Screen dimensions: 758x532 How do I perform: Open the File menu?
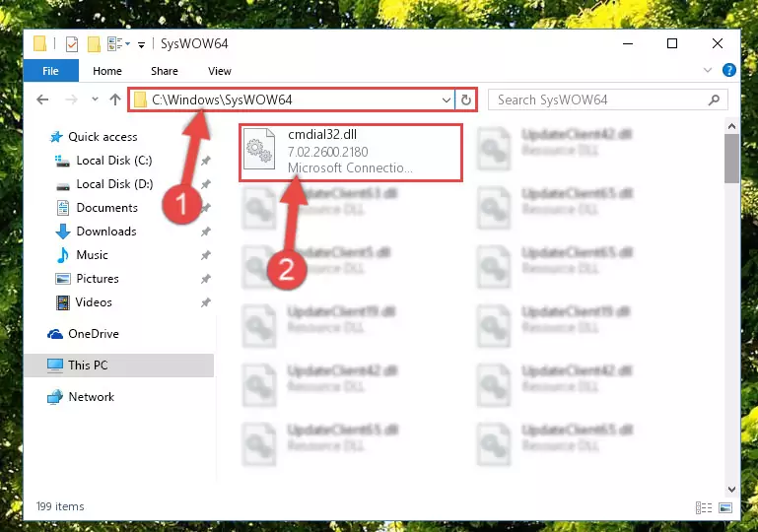[x=50, y=71]
